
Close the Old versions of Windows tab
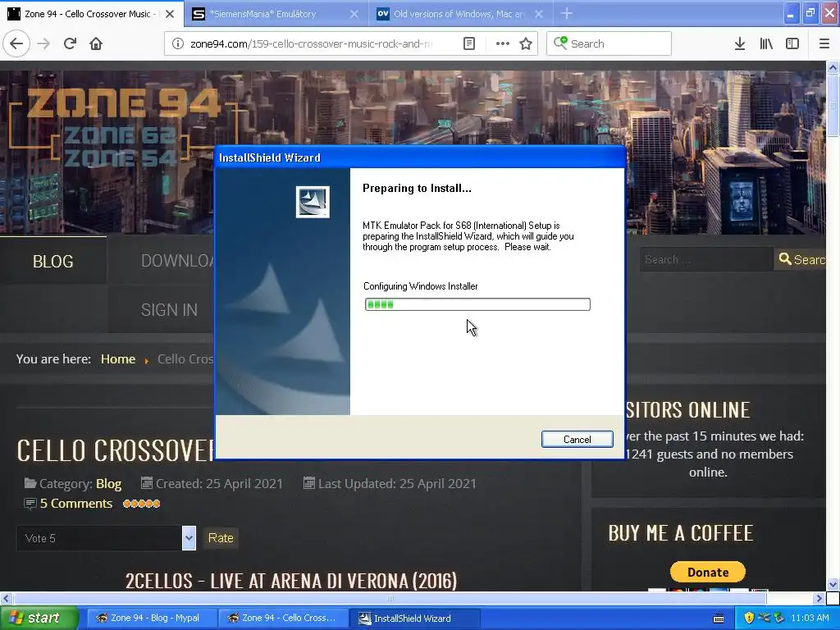point(539,14)
